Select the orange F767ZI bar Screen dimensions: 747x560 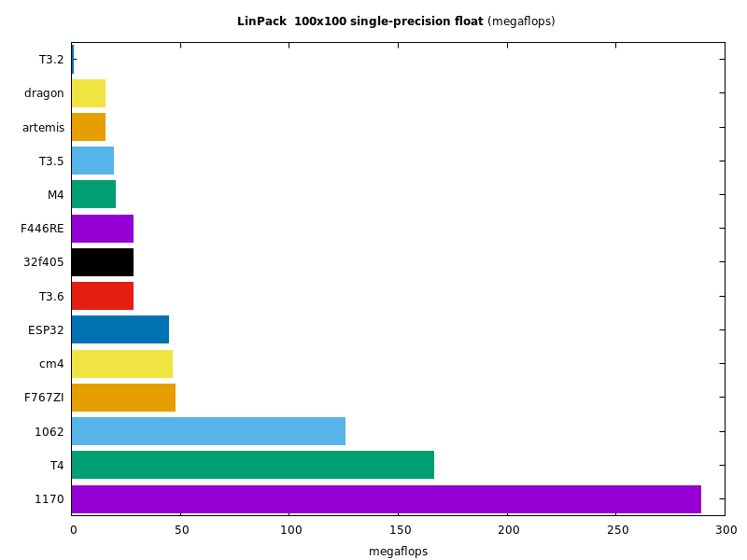pos(123,398)
